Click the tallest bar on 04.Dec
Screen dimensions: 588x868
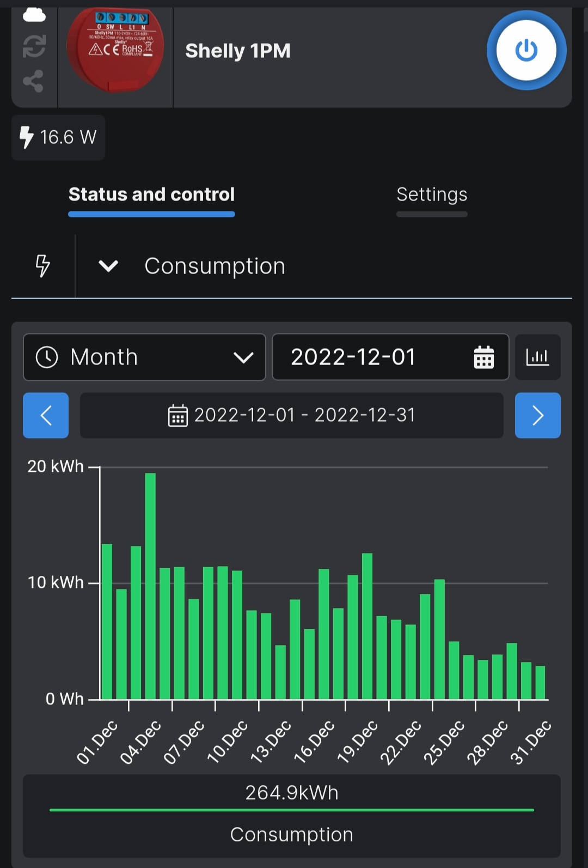pyautogui.click(x=150, y=586)
